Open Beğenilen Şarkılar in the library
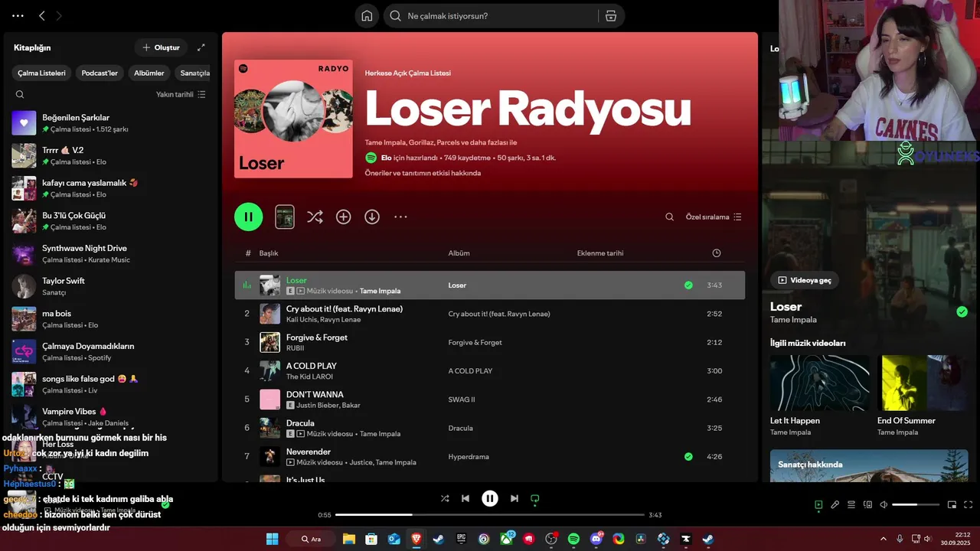This screenshot has height=551, width=980. 111,122
